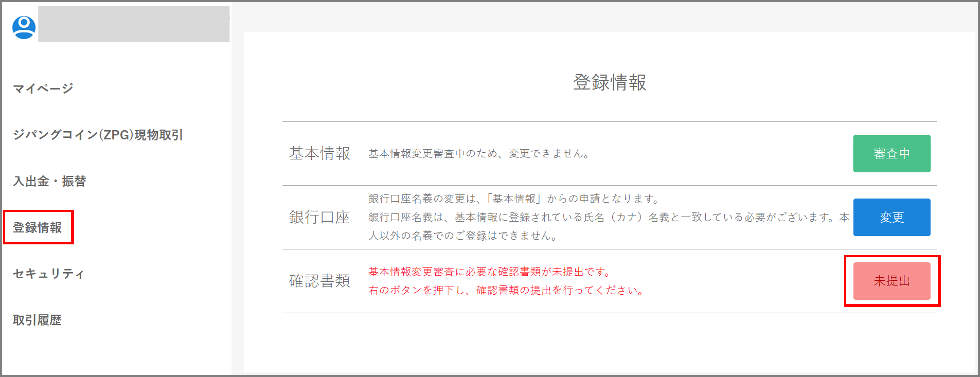Click the blue 変更 button for 銀行口座
980x377 pixels.
point(891,217)
